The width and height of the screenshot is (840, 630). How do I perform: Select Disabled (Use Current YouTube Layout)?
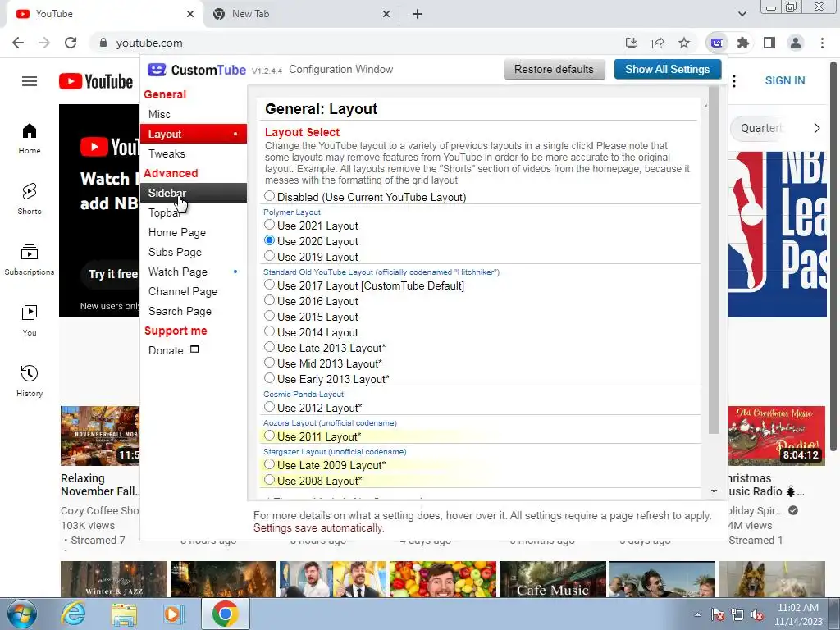(269, 197)
